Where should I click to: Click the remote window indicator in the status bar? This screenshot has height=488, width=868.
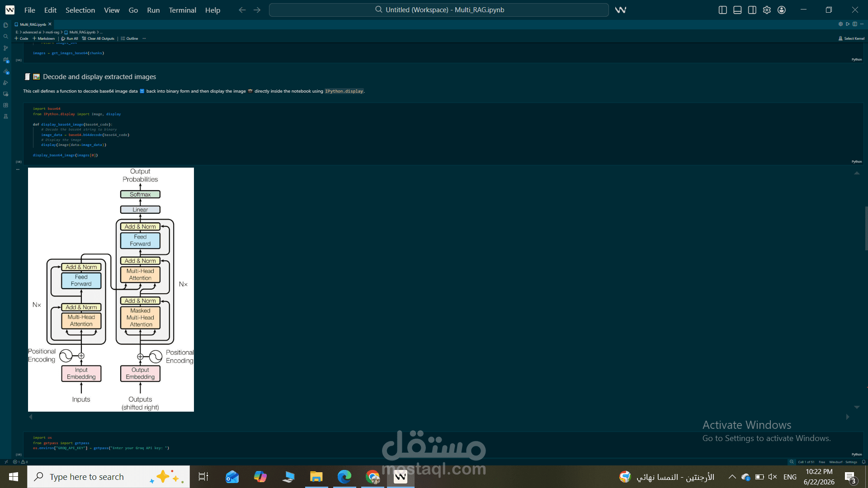[6, 462]
